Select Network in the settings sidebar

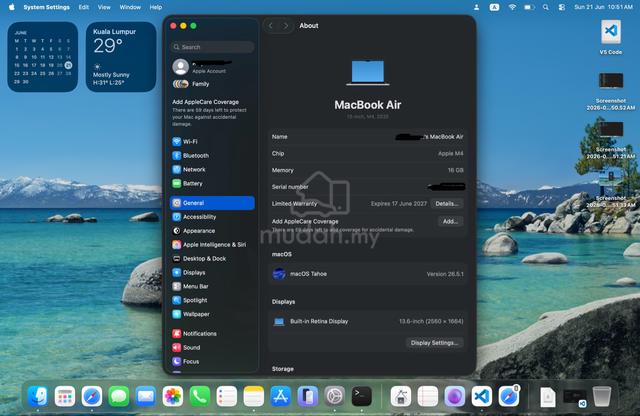(212, 169)
